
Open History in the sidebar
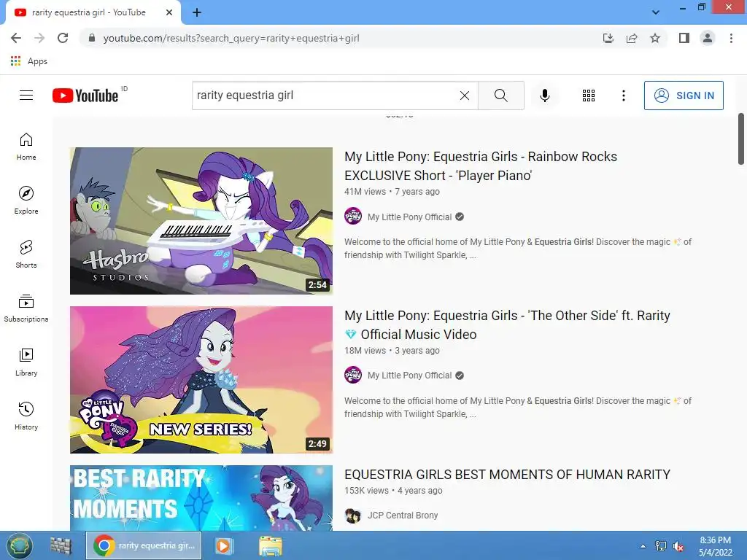click(x=26, y=416)
